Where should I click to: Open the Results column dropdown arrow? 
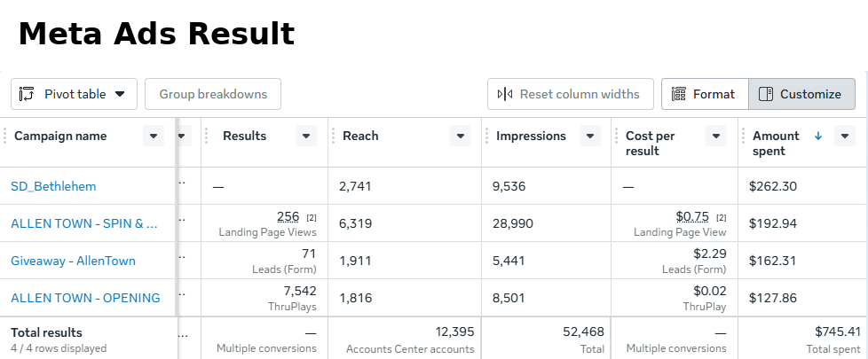(306, 137)
